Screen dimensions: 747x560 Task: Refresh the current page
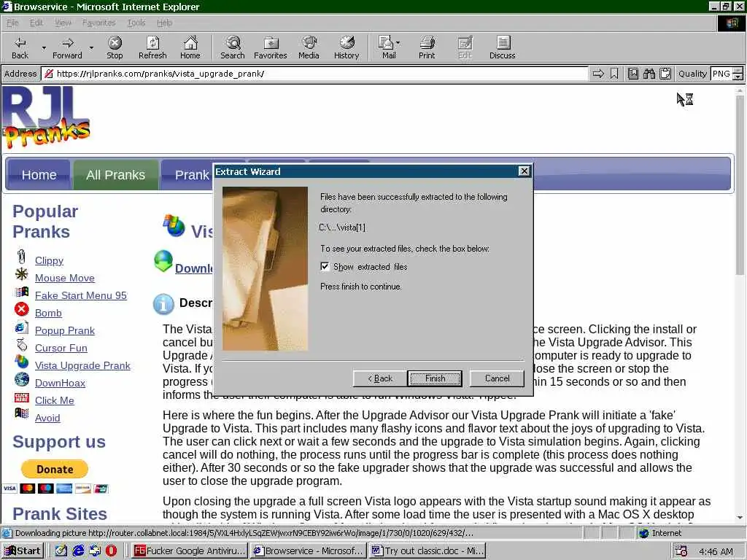(152, 47)
